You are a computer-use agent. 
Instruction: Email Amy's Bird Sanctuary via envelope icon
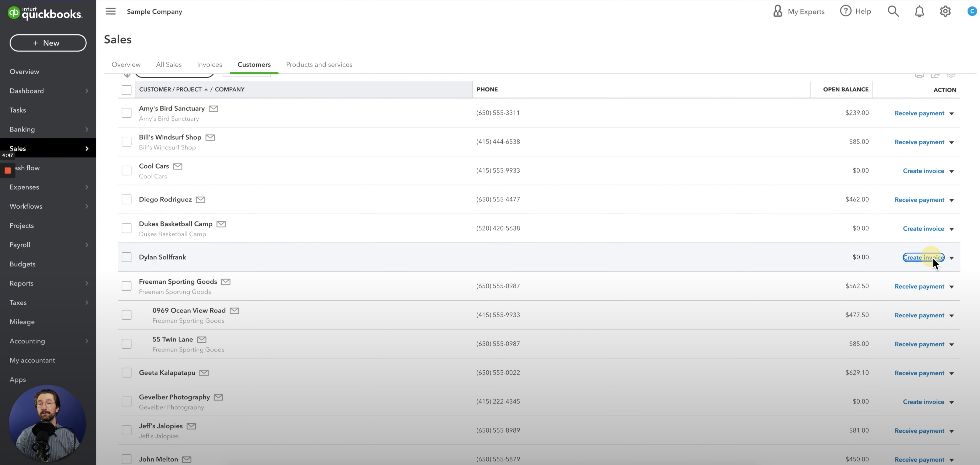click(x=213, y=108)
